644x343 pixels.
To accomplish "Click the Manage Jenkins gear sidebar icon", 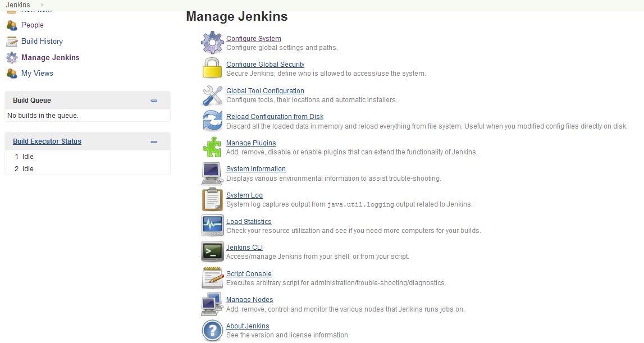I will pyautogui.click(x=12, y=57).
